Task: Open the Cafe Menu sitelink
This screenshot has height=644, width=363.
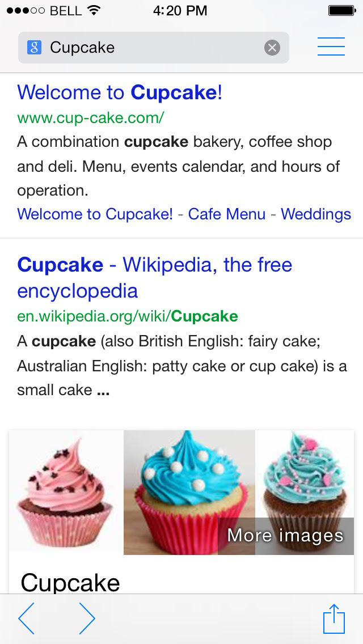Action: point(227,214)
